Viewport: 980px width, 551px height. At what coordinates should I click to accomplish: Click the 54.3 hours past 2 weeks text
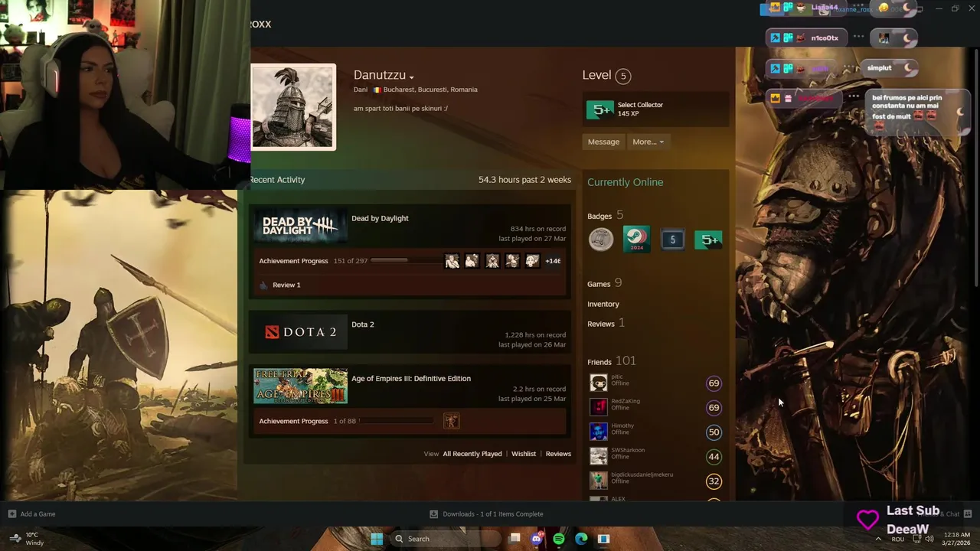[x=524, y=180]
